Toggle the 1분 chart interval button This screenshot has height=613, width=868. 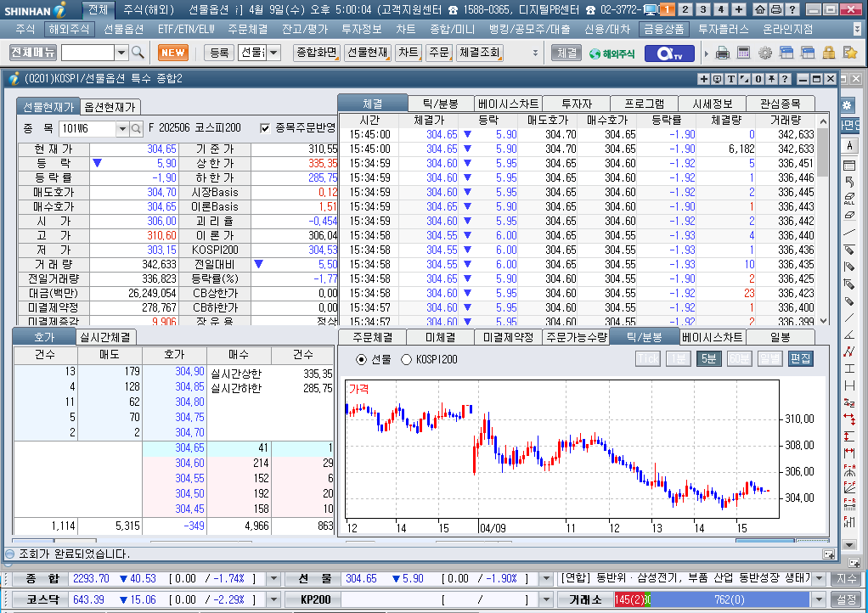coord(678,358)
